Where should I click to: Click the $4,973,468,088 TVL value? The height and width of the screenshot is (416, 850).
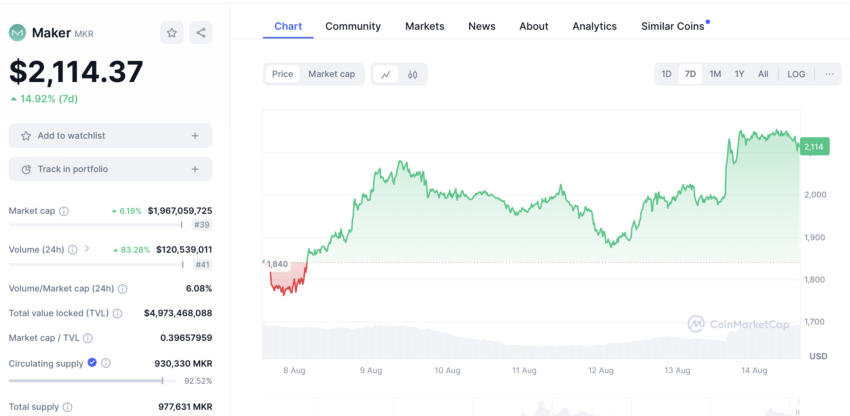click(178, 313)
